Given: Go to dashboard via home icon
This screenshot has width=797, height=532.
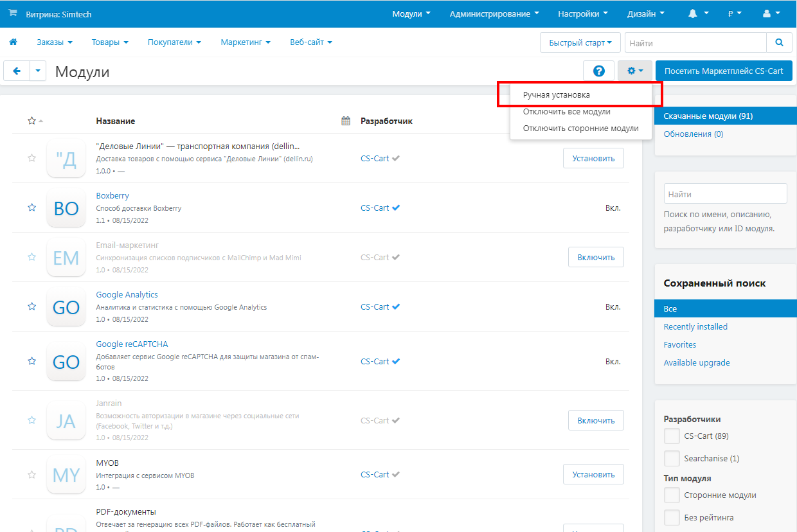Looking at the screenshot, I should [13, 42].
